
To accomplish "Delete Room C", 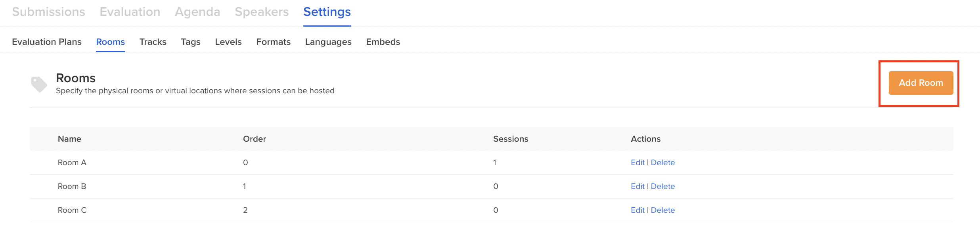I will [663, 210].
